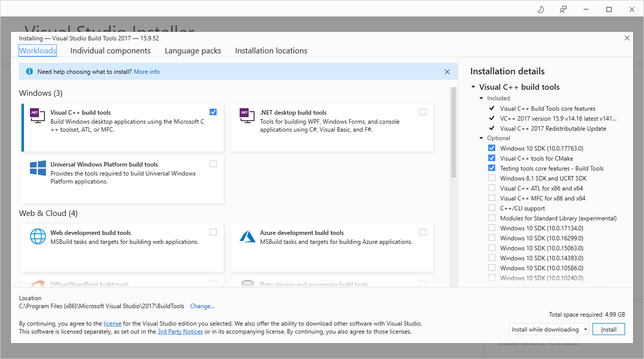Image resolution: width=644 pixels, height=359 pixels.
Task: Select Visual C++ 2017 Redistributable Update item
Action: pos(553,128)
